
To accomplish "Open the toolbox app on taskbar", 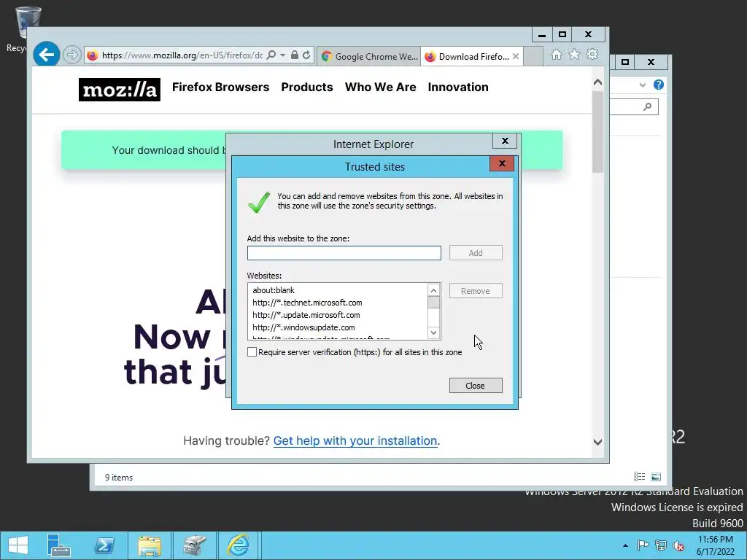I will 194,545.
